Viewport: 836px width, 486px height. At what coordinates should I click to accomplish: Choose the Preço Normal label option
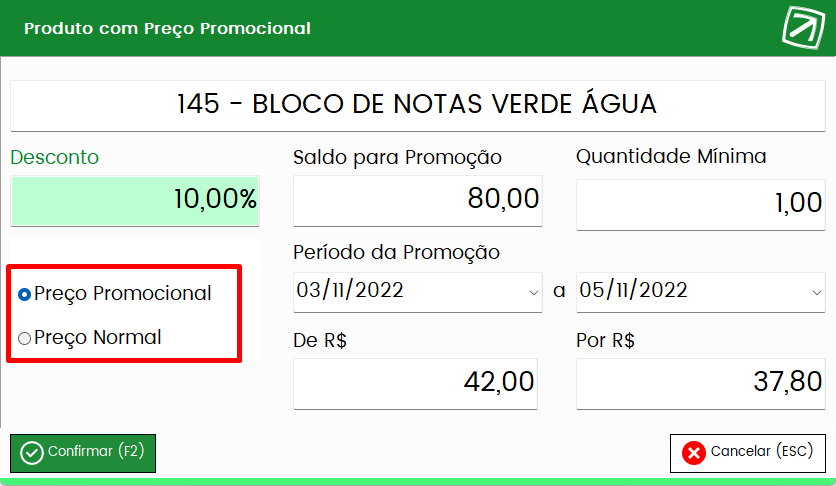coord(98,337)
